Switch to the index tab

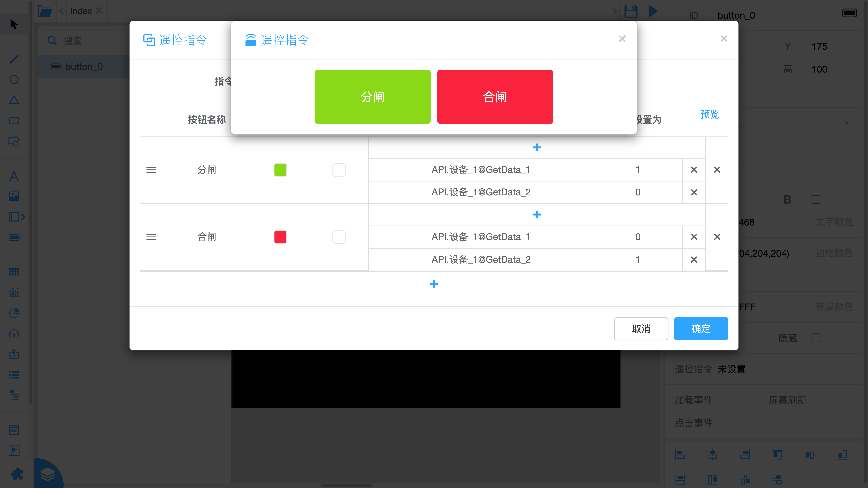coord(81,11)
